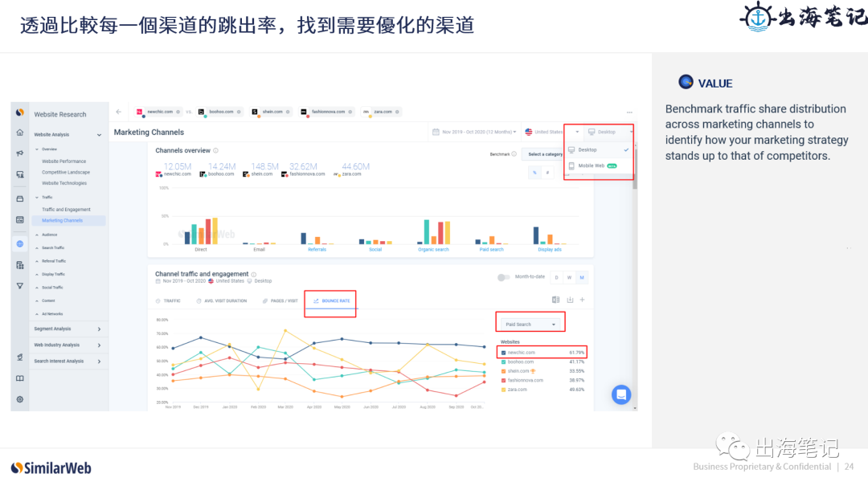This screenshot has height=486, width=868.
Task: Open the calendar-chart icon in left rail
Action: tap(20, 220)
